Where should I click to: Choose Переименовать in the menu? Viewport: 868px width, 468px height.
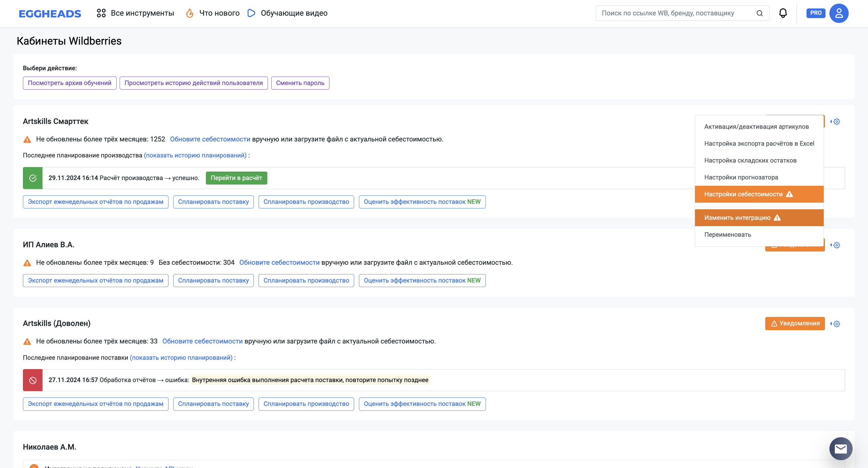[759, 235]
